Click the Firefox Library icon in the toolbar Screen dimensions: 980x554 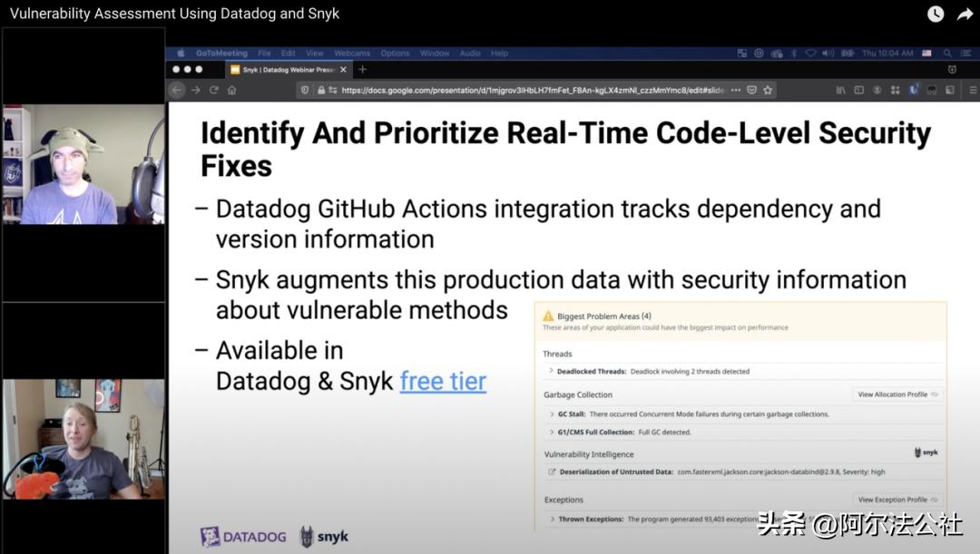(841, 90)
